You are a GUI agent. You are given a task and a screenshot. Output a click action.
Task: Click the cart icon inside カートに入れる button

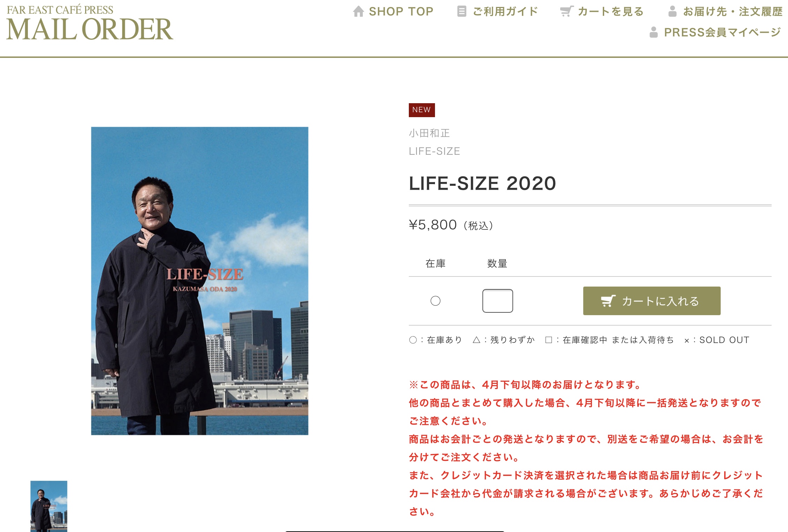[608, 301]
